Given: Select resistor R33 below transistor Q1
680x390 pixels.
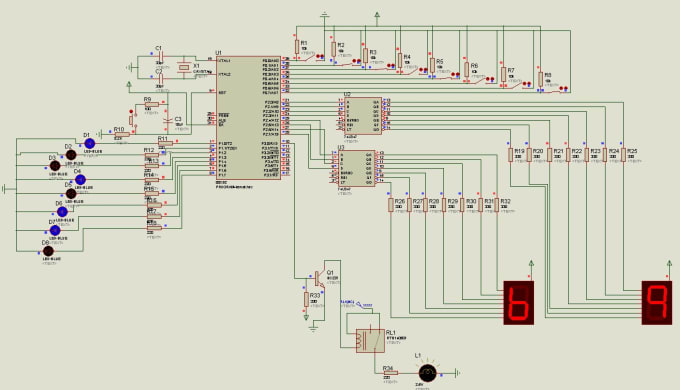Looking at the screenshot, I should click(306, 299).
